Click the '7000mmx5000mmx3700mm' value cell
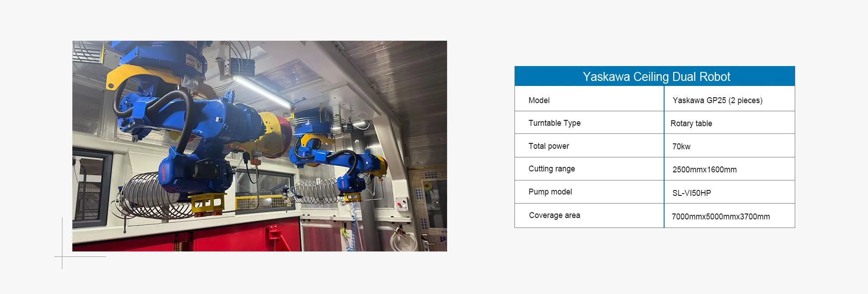Screen dimensions: 868x294 pyautogui.click(x=730, y=215)
